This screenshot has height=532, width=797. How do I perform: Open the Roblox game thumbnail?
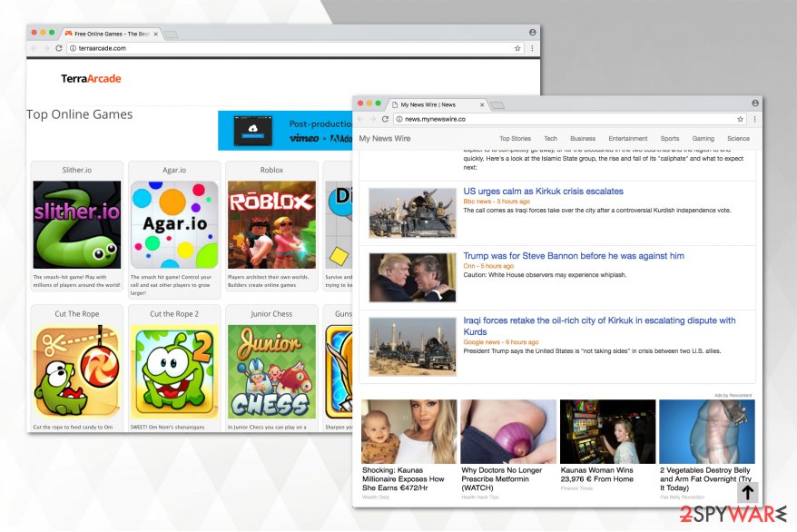tap(271, 224)
